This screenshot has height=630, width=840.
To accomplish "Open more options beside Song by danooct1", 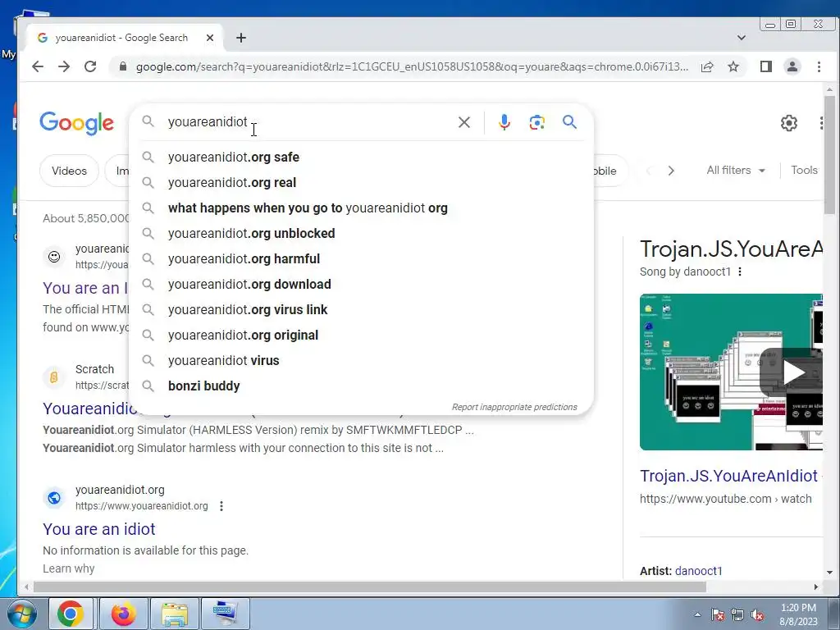I will click(x=740, y=272).
